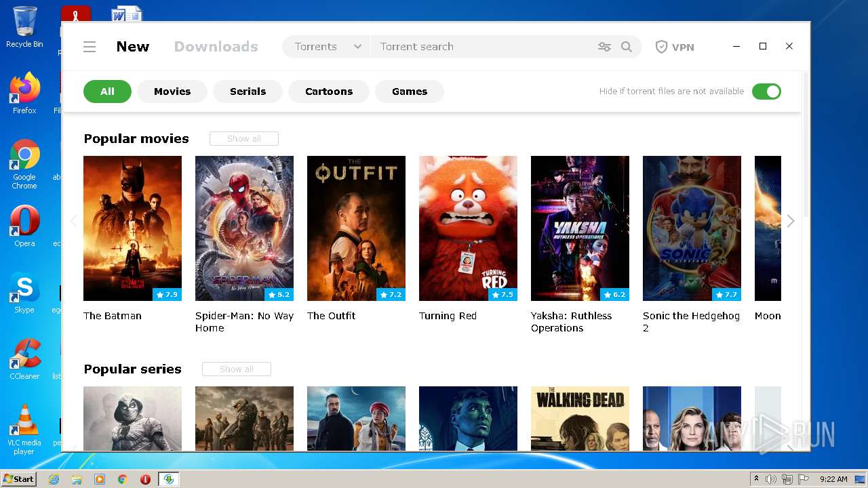
Task: Select the All category filter
Action: [107, 91]
